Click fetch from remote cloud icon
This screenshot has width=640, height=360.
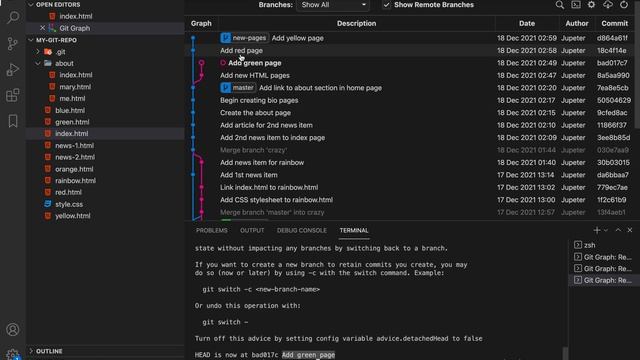(x=608, y=5)
